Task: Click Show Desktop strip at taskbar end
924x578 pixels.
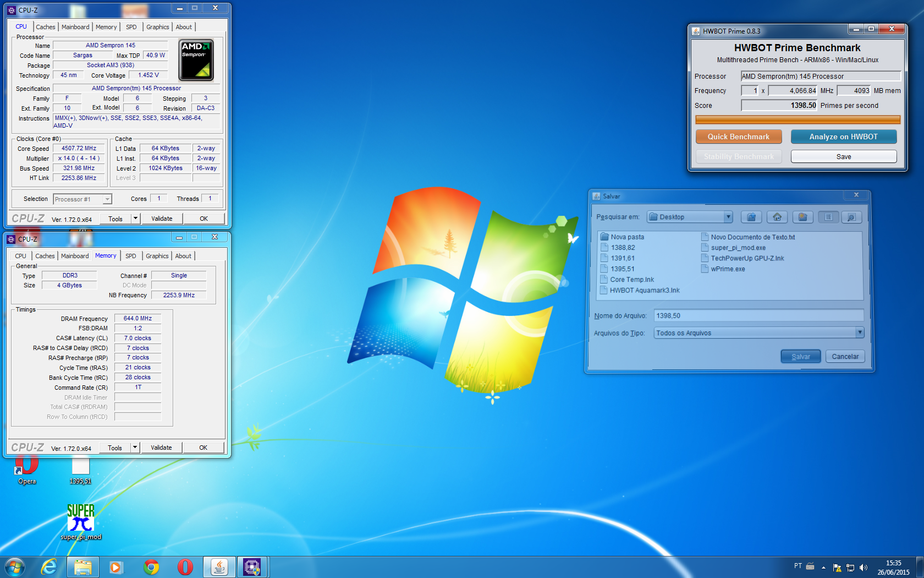Action: [x=920, y=567]
